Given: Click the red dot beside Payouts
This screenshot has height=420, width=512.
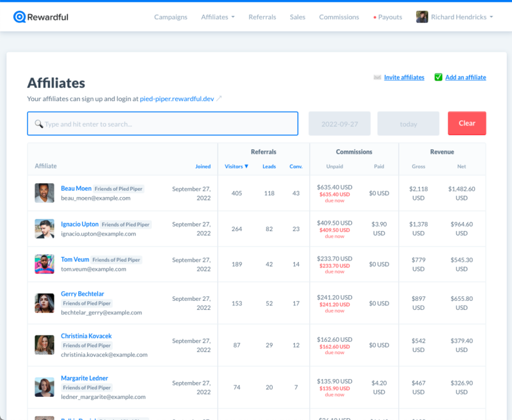Looking at the screenshot, I should pyautogui.click(x=375, y=17).
